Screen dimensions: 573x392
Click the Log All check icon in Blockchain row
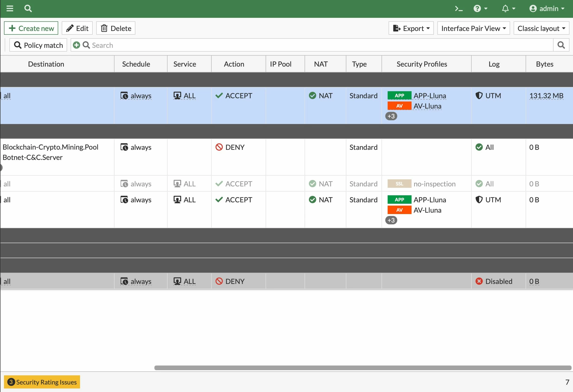pos(479,147)
